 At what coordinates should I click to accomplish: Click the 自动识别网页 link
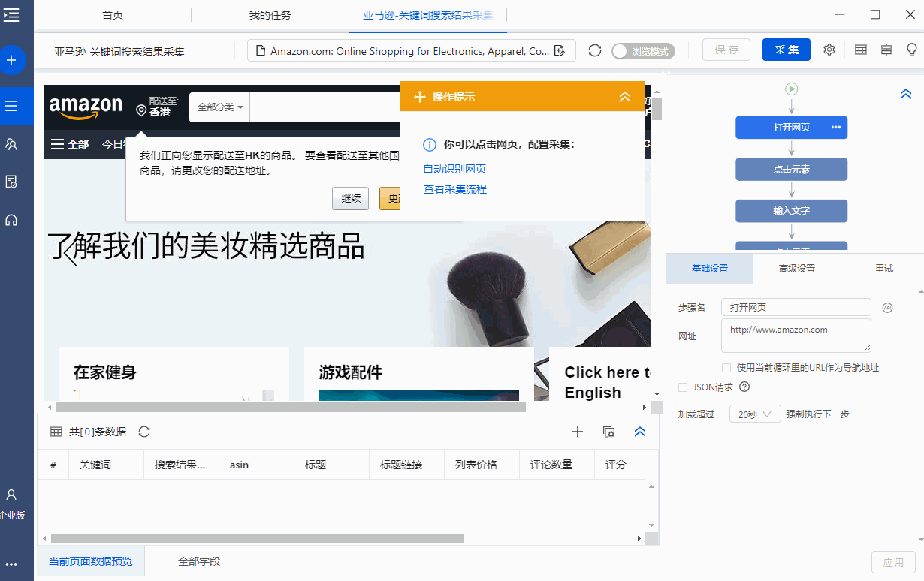(454, 169)
